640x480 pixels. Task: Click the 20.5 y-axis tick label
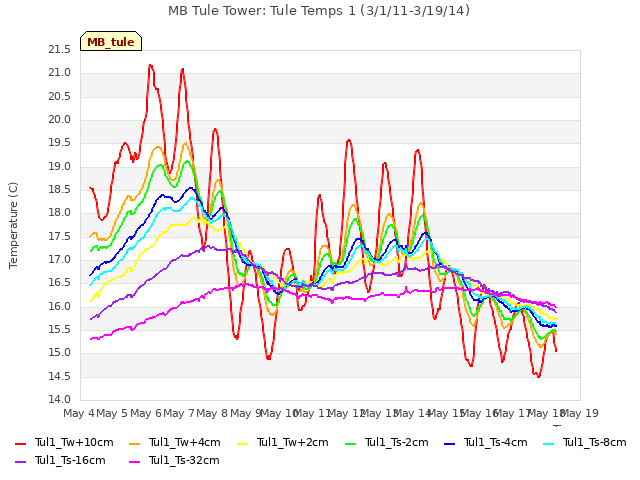60,96
